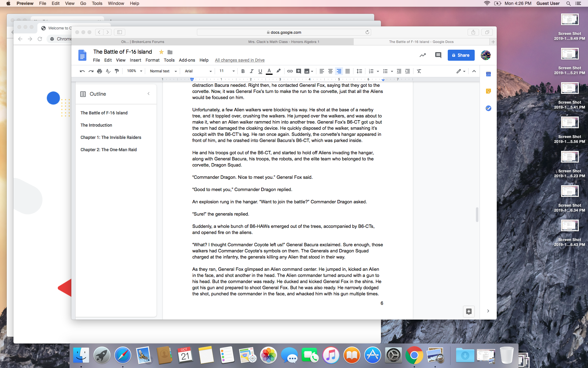Insert a link with the link icon

(x=290, y=71)
